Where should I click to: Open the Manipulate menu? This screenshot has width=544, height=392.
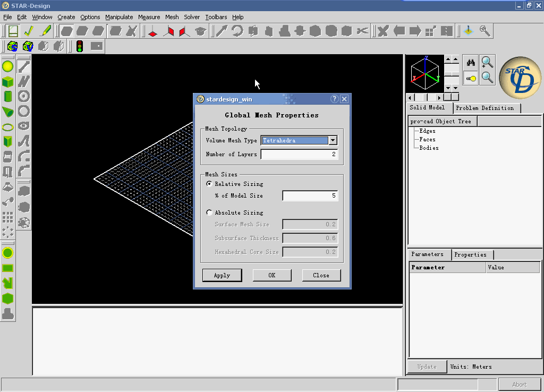pos(119,17)
